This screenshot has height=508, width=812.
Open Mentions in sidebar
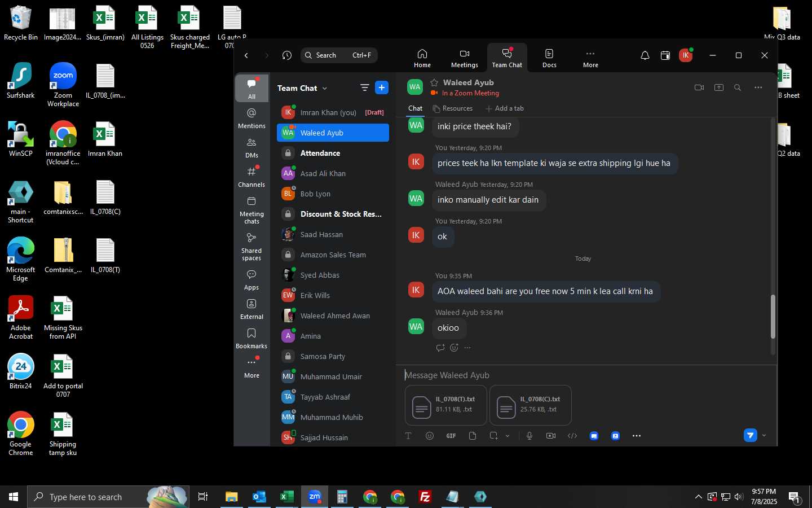(x=251, y=119)
